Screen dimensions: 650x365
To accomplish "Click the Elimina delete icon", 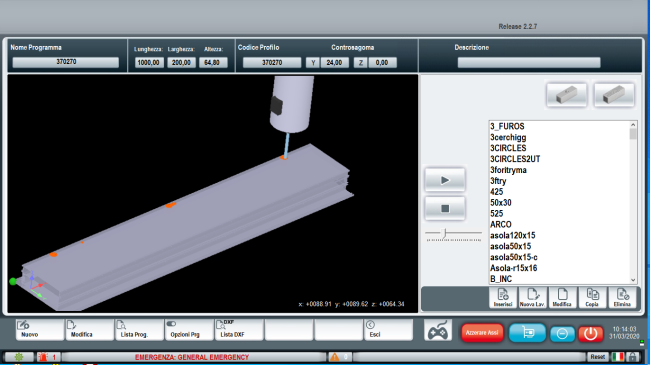I will (x=622, y=297).
